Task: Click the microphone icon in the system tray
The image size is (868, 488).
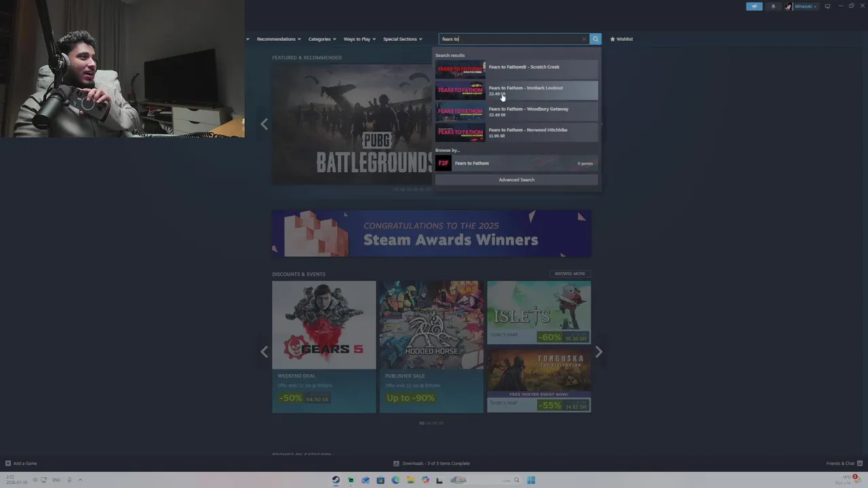Action: pyautogui.click(x=69, y=480)
